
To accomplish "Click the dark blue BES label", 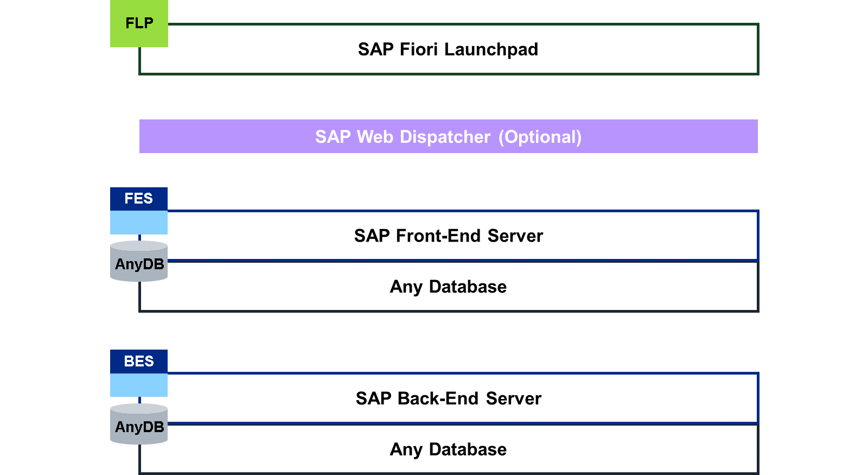I will pyautogui.click(x=139, y=362).
